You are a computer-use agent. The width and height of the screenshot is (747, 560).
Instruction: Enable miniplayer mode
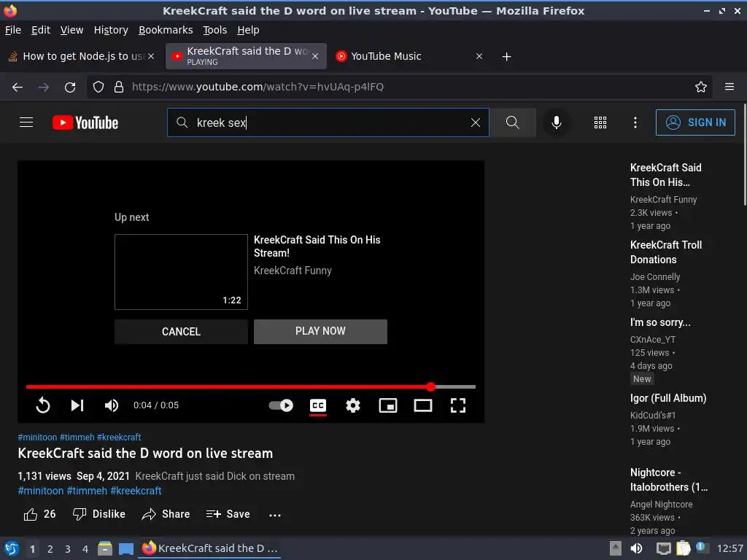click(388, 405)
